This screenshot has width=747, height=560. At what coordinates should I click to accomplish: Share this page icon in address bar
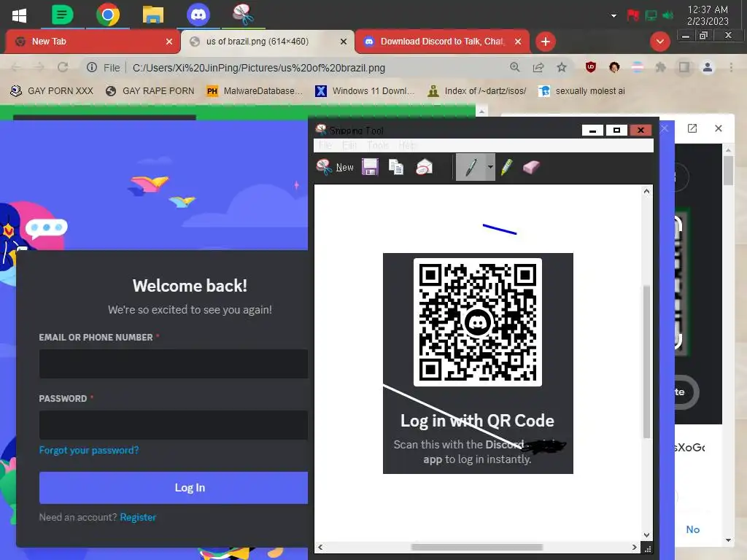[x=538, y=68]
